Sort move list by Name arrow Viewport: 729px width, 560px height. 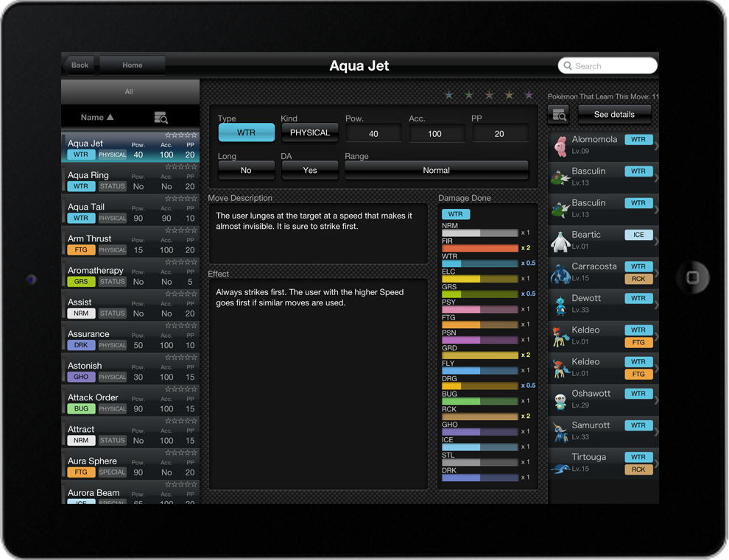[x=110, y=117]
